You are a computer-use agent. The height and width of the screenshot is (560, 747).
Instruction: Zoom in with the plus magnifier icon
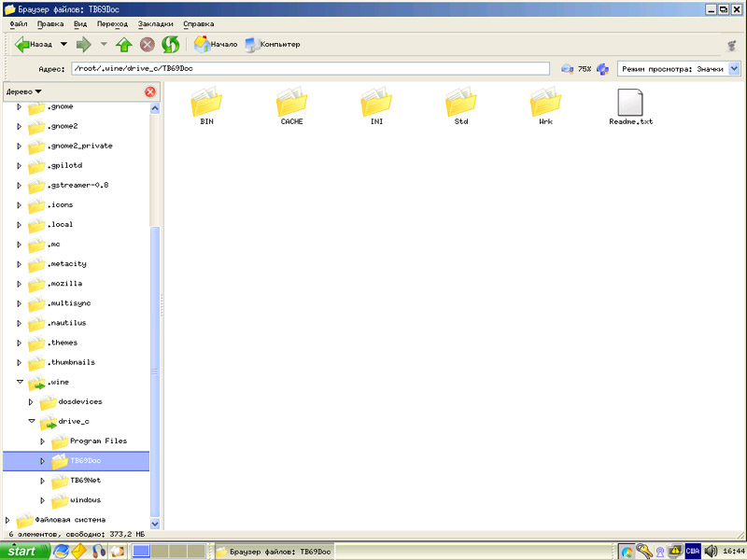coord(602,69)
